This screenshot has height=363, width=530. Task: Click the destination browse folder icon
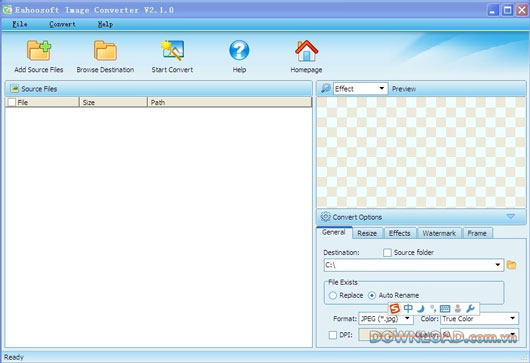511,265
